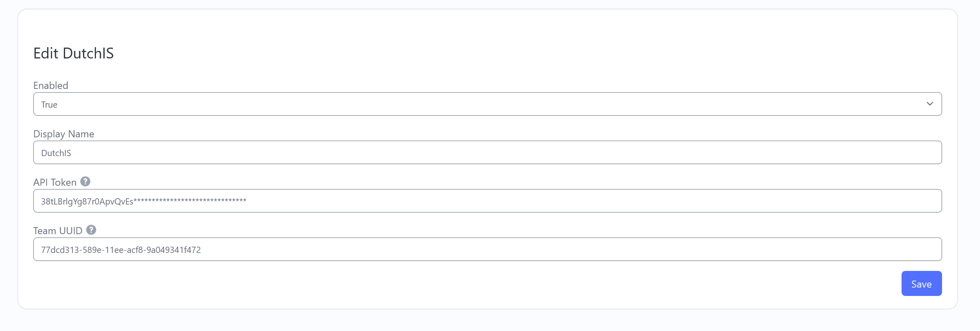The height and width of the screenshot is (331, 980).
Task: Click the API Token help question-mark icon
Action: coord(85,182)
